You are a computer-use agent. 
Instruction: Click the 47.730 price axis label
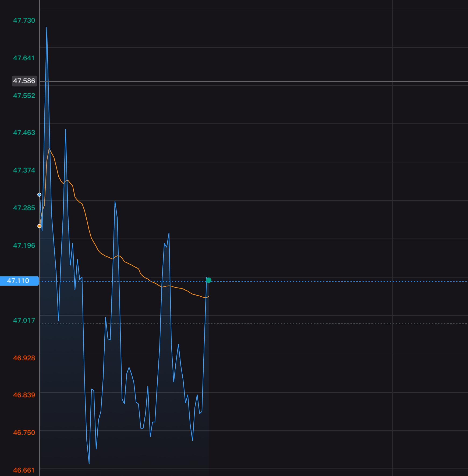[x=24, y=20]
